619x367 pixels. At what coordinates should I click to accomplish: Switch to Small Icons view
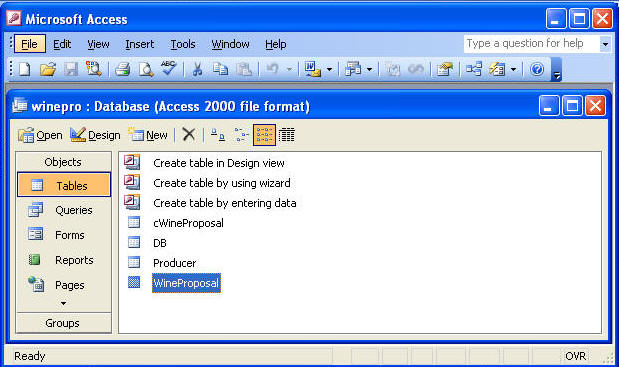pos(241,135)
